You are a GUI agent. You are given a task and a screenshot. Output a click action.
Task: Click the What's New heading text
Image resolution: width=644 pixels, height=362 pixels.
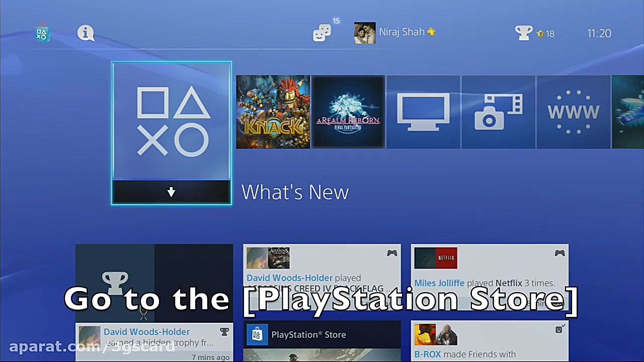pyautogui.click(x=295, y=192)
